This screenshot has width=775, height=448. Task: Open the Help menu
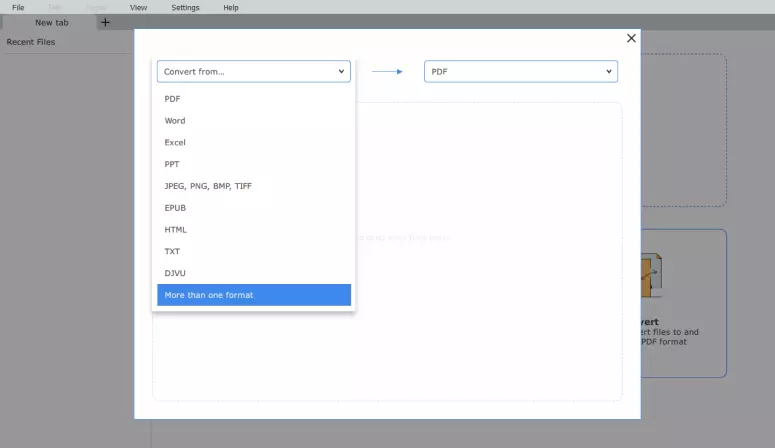pyautogui.click(x=231, y=7)
